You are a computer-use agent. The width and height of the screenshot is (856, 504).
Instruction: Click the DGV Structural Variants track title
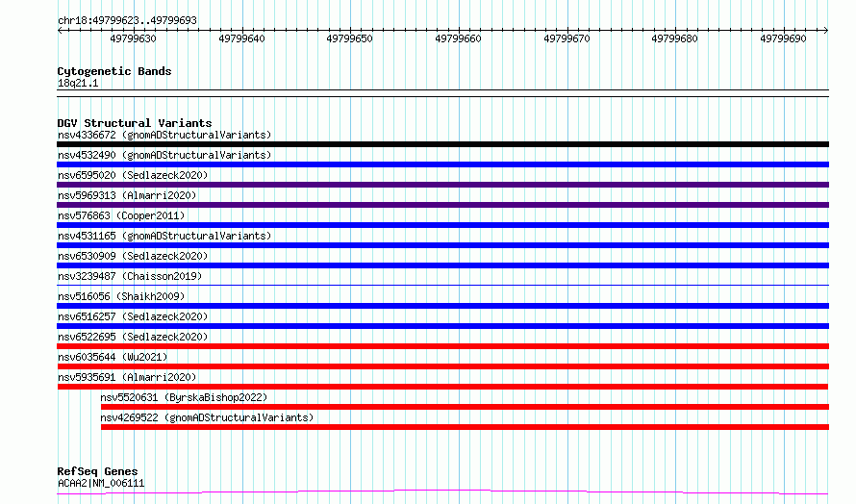pyautogui.click(x=135, y=123)
